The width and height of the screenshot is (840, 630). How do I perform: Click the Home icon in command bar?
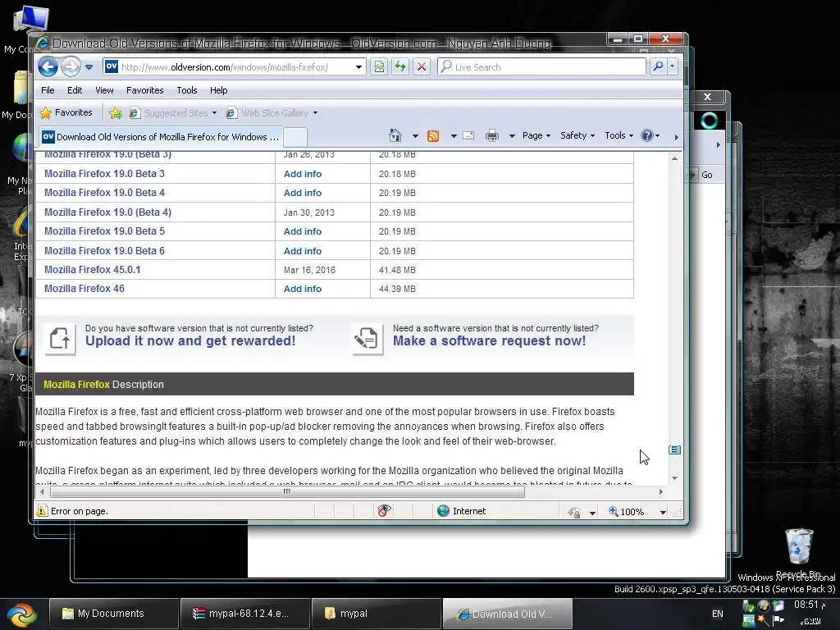pyautogui.click(x=395, y=135)
